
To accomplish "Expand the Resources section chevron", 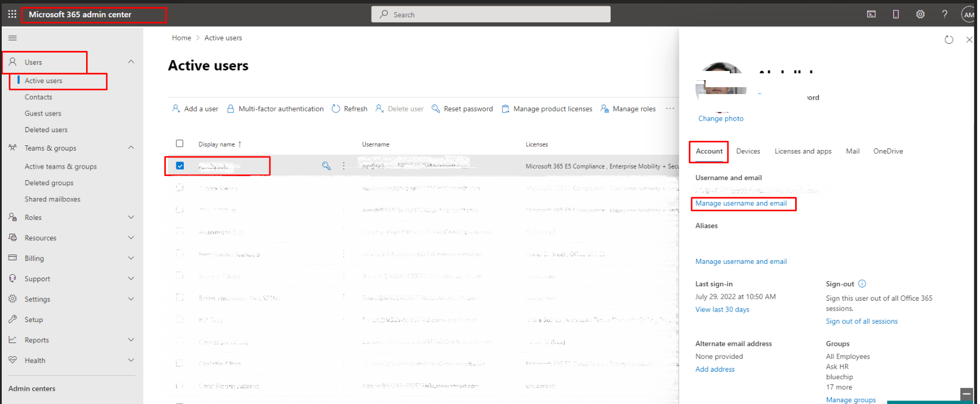I will point(131,238).
